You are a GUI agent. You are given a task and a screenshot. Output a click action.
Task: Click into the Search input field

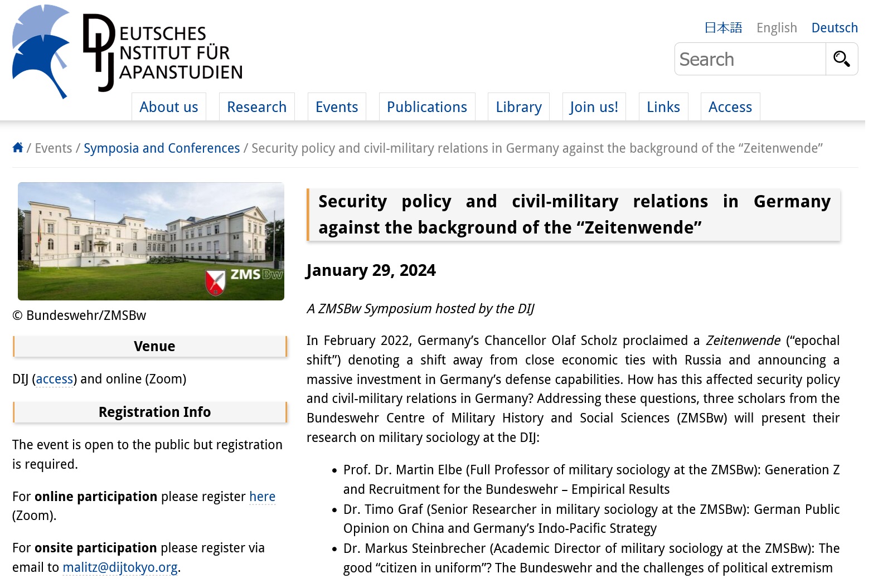[750, 59]
